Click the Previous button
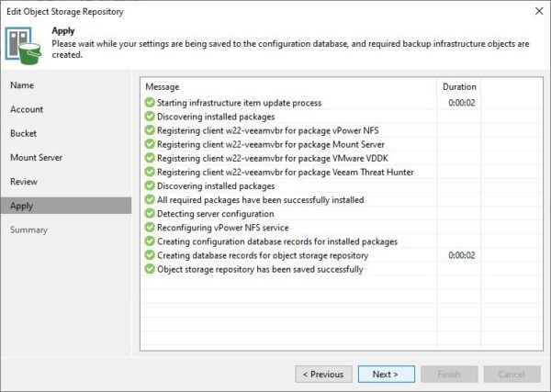 coord(323,374)
